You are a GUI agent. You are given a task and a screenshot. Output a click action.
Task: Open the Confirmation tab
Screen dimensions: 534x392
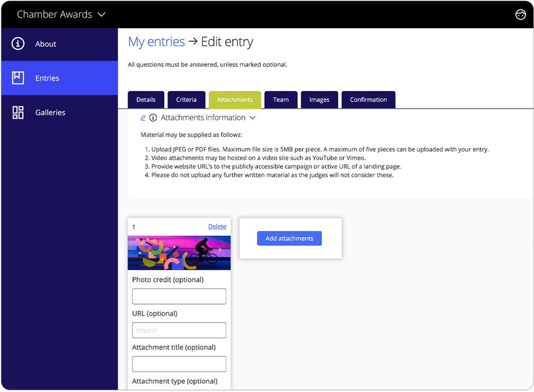tap(368, 100)
